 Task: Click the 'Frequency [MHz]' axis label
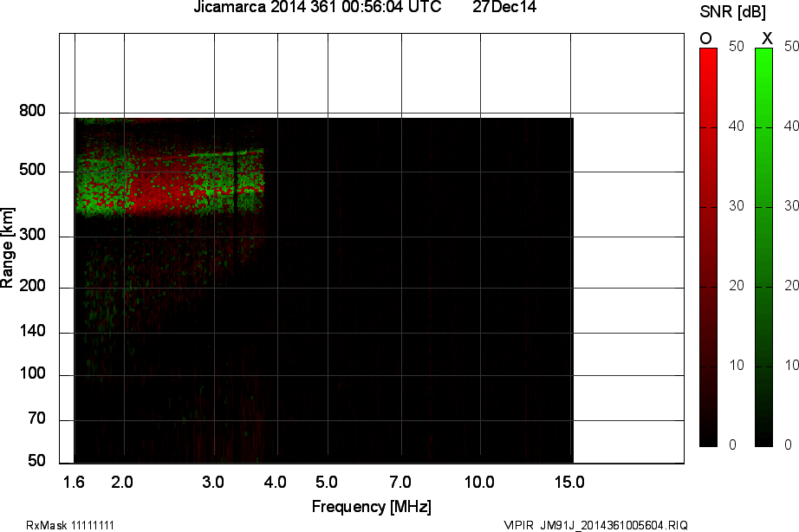(x=372, y=507)
